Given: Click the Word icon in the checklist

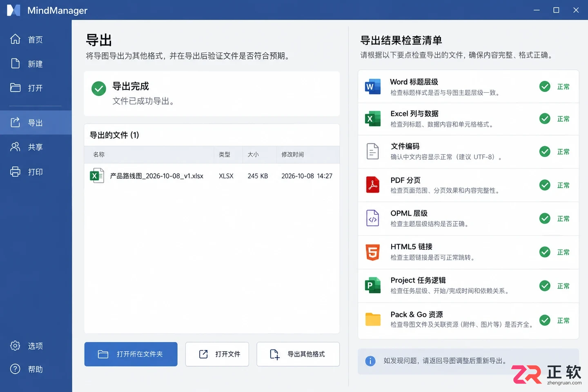Looking at the screenshot, I should [x=372, y=86].
